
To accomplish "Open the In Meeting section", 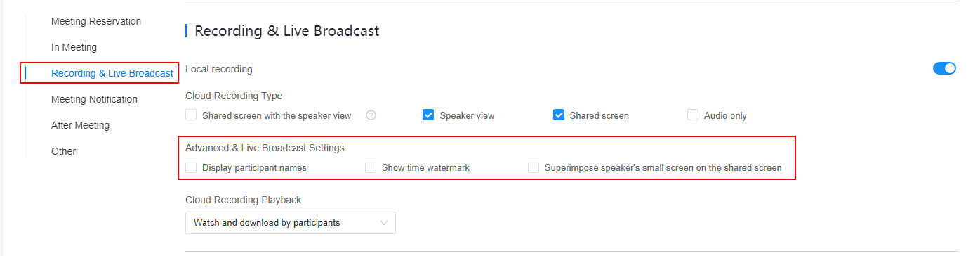I will point(74,47).
